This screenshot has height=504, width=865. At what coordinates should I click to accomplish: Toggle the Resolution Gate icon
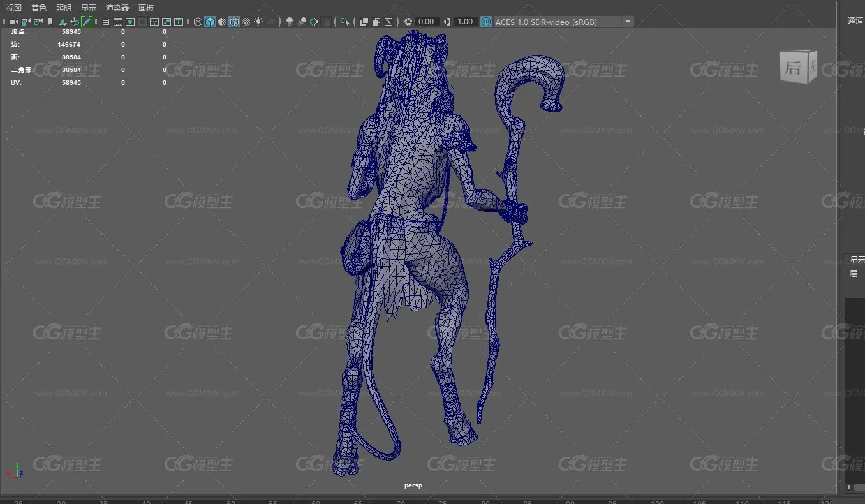[x=130, y=22]
